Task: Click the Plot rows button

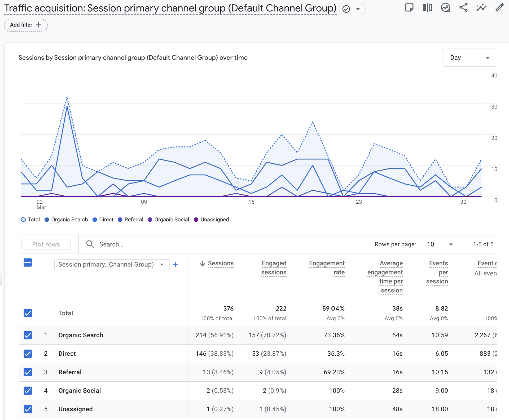Action: point(46,244)
